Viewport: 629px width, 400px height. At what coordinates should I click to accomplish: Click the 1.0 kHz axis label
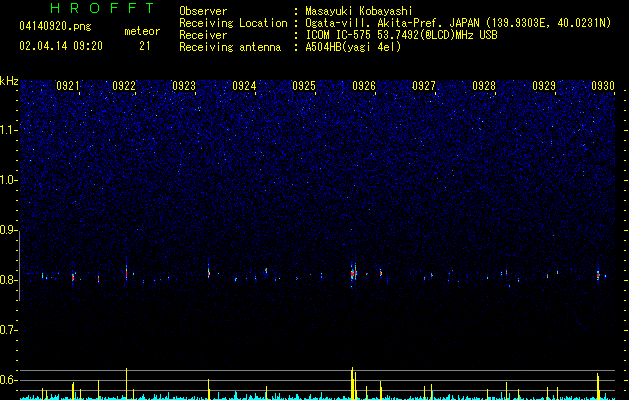pyautogui.click(x=8, y=180)
